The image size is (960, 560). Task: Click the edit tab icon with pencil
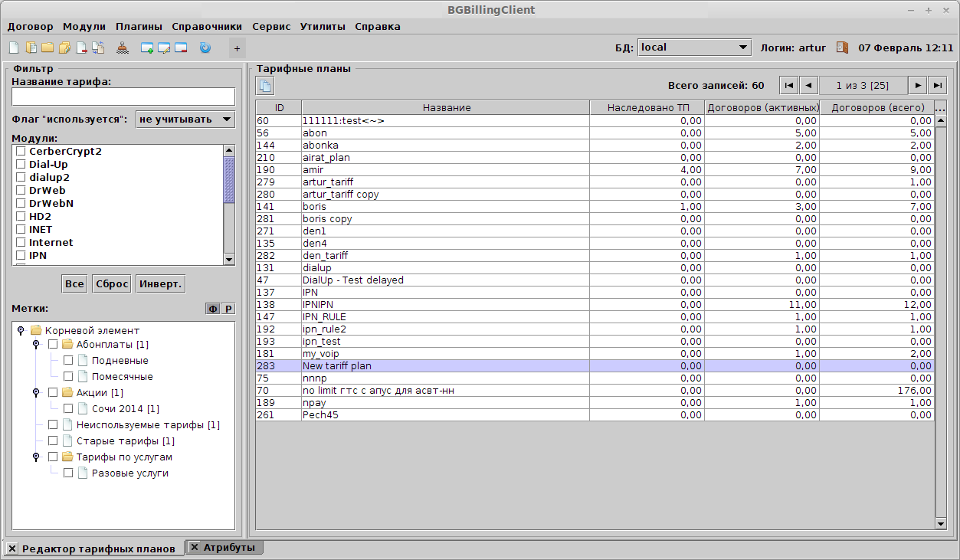click(x=164, y=47)
